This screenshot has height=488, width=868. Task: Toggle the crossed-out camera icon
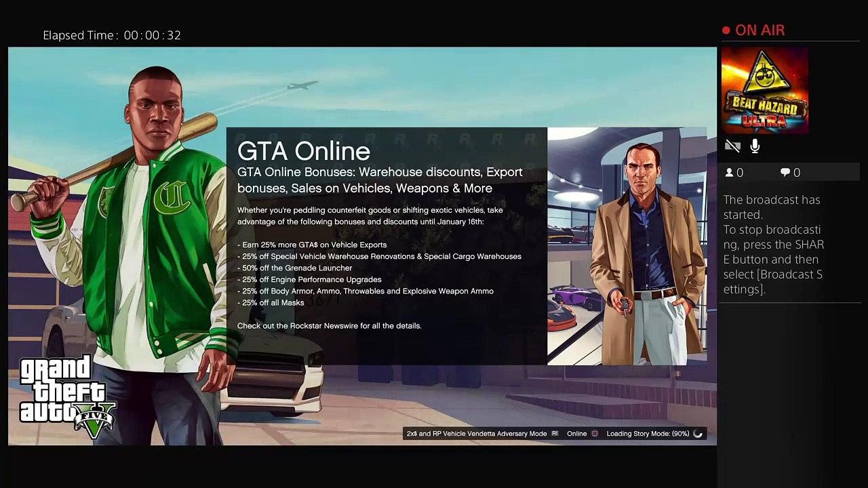[732, 146]
